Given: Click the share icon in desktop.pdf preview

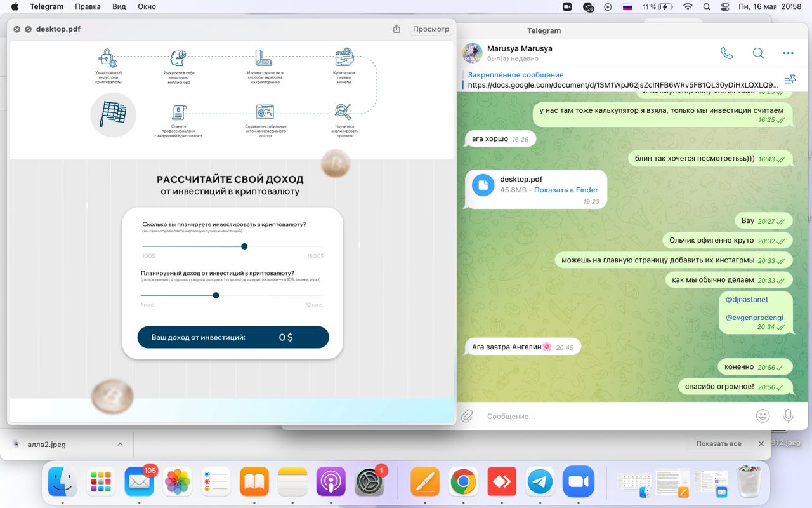Looking at the screenshot, I should point(396,29).
